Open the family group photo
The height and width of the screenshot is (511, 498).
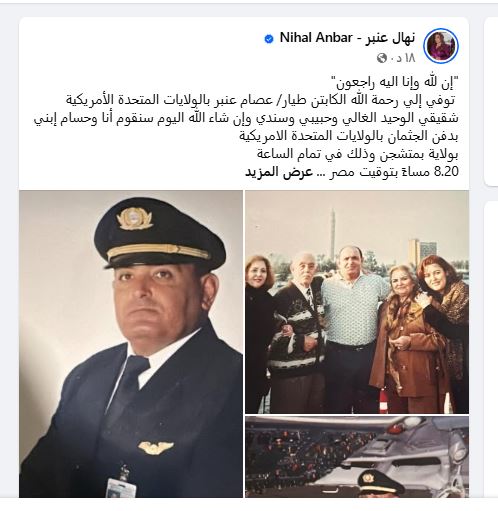click(x=357, y=302)
